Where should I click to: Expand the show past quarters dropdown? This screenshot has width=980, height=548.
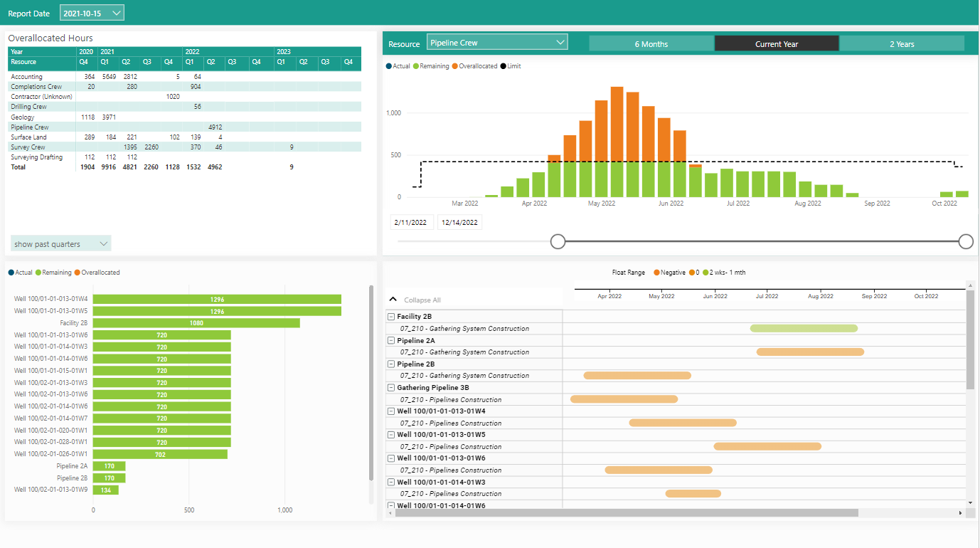point(60,244)
